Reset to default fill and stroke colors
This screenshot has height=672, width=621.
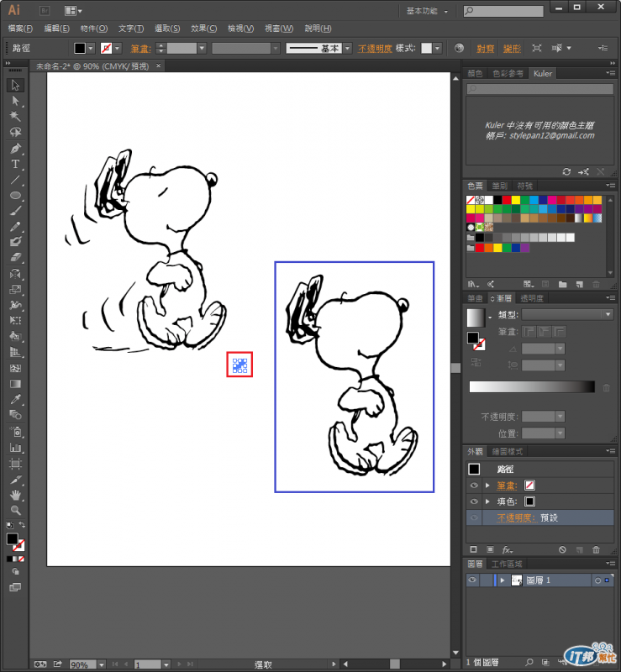[x=9, y=525]
